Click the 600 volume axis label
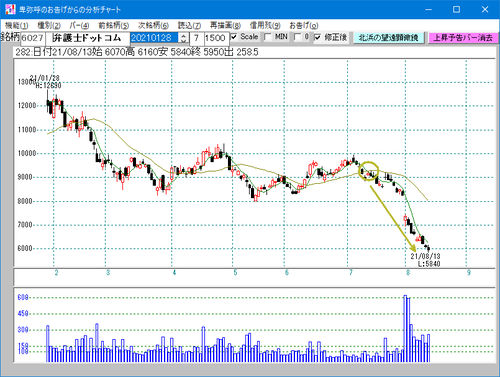500x377 pixels. [23, 297]
